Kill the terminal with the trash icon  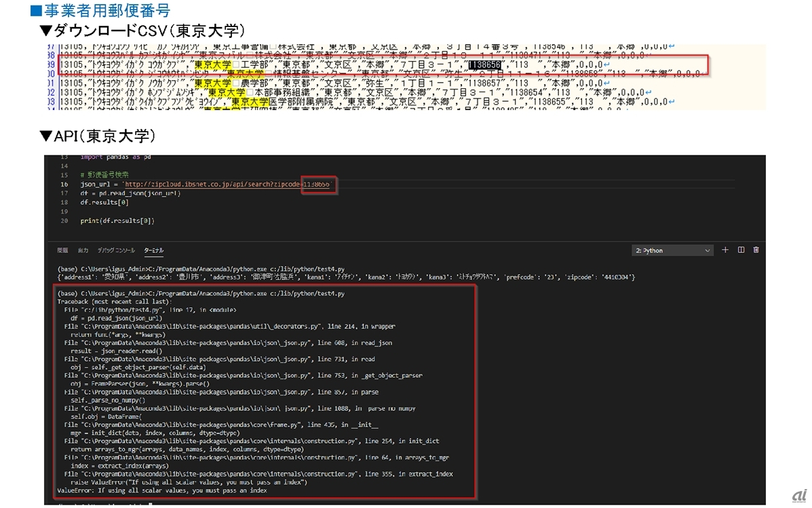[756, 250]
